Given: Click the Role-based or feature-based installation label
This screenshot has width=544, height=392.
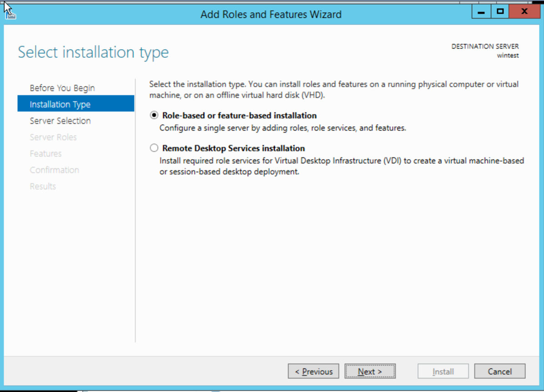Looking at the screenshot, I should click(x=239, y=116).
